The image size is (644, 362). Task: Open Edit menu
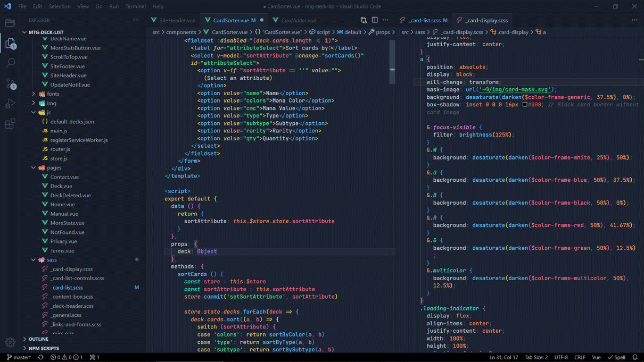coord(37,6)
